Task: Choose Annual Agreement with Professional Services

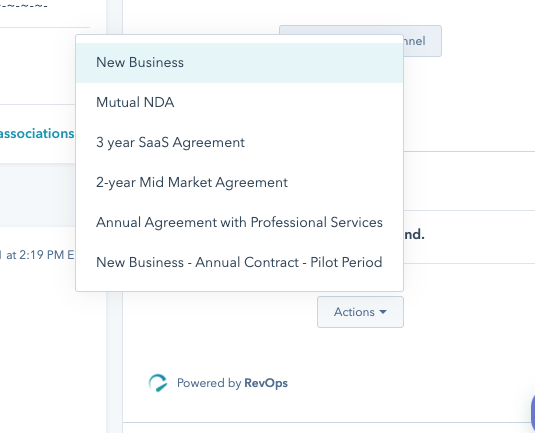Action: pos(240,222)
